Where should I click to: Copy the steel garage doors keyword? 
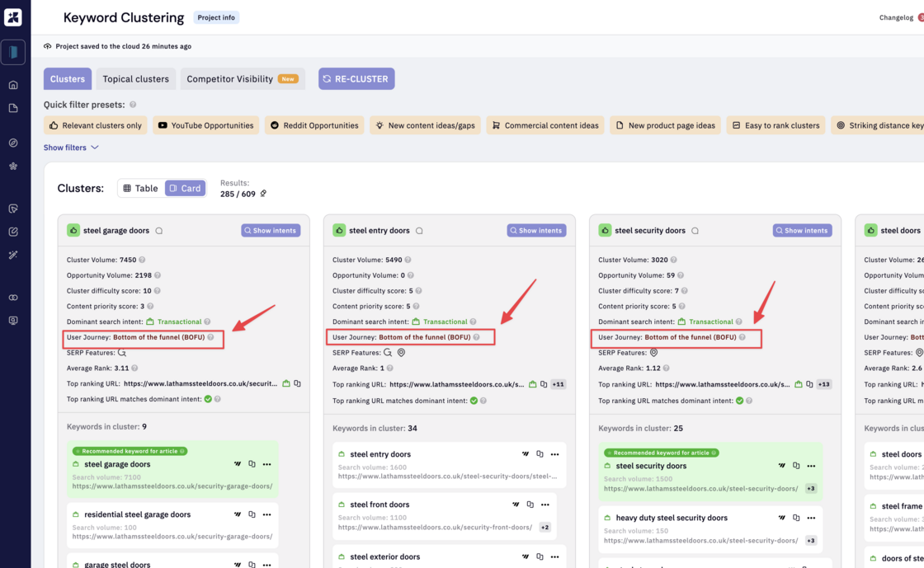click(252, 464)
